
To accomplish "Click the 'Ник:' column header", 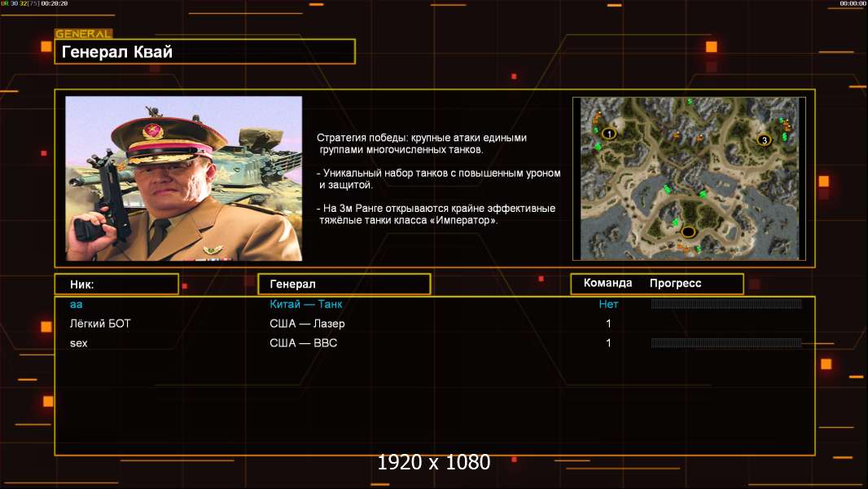I will [116, 284].
